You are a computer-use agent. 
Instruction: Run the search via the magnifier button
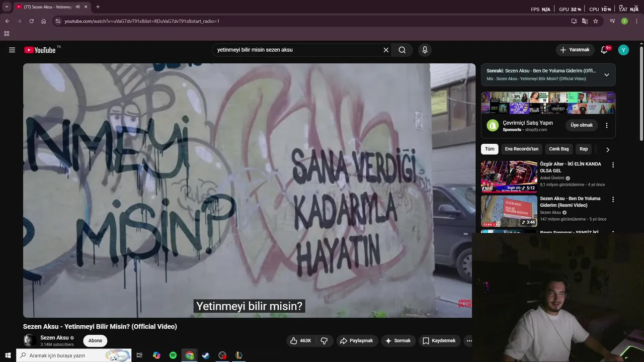click(402, 50)
